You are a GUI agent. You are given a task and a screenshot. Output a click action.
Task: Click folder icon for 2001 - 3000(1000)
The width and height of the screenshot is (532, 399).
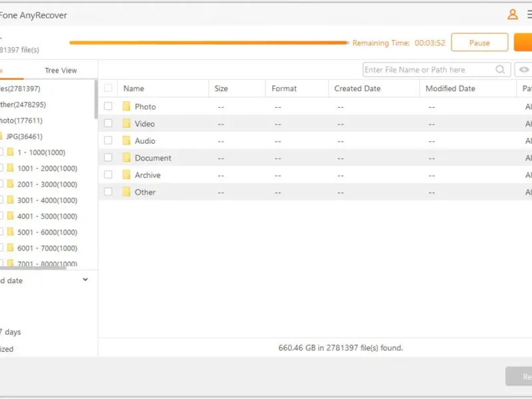coord(11,184)
